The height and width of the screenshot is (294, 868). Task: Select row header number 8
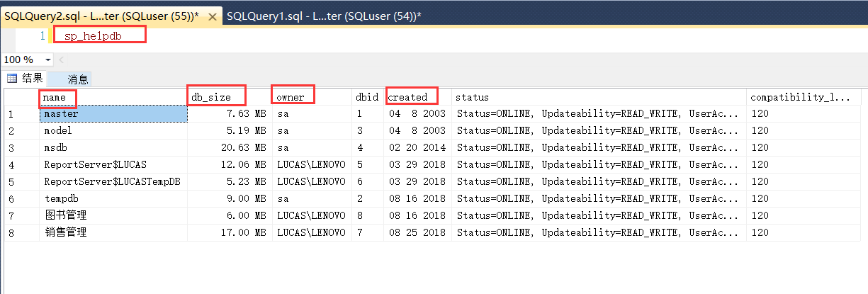[21, 232]
